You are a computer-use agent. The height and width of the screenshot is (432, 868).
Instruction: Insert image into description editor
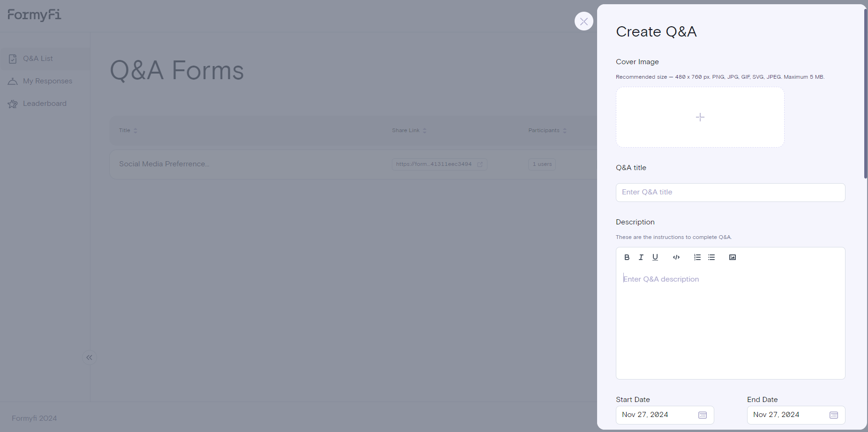(733, 257)
